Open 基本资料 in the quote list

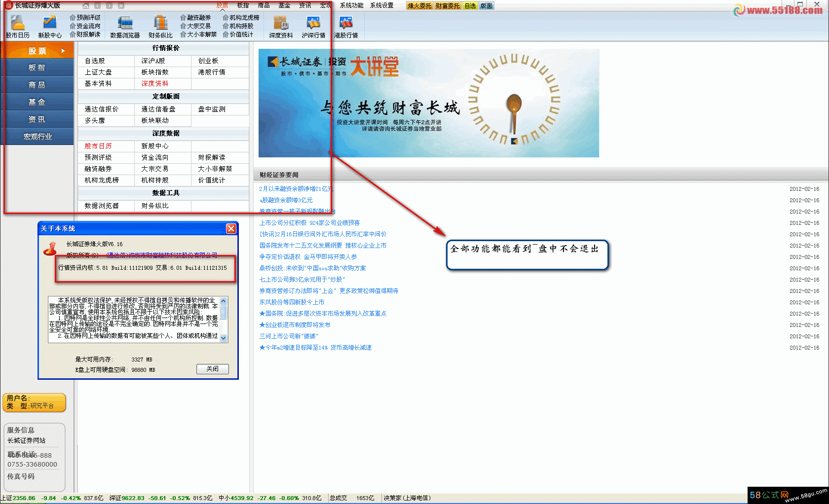[x=98, y=83]
